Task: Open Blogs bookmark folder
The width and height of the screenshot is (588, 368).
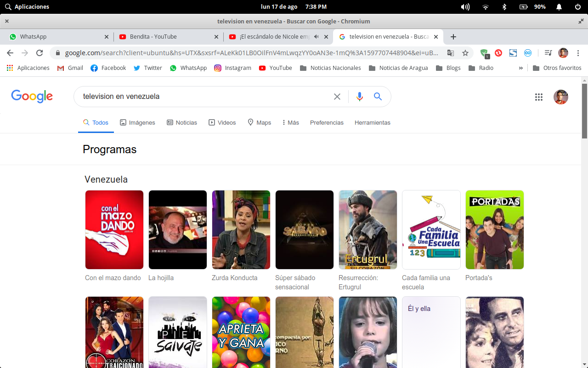Action: 448,68
